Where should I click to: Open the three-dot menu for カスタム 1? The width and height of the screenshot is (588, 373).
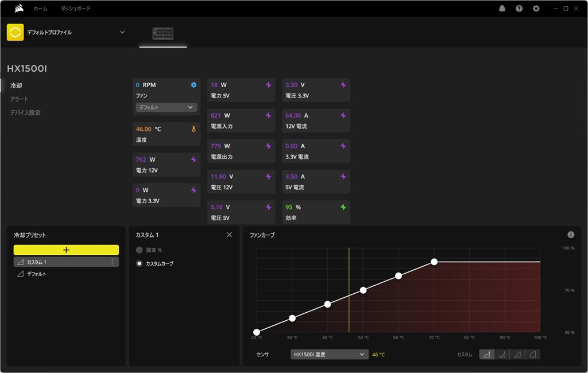tap(112, 262)
